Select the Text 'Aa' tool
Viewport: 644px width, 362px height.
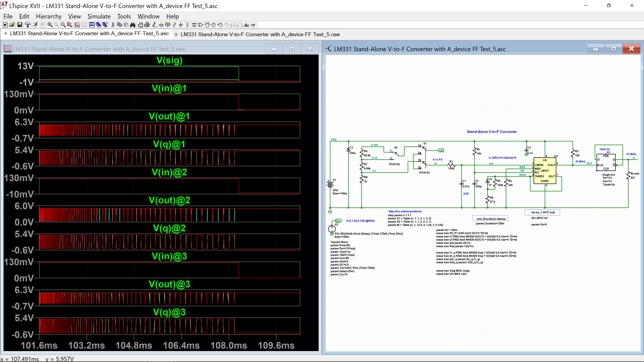(246, 25)
